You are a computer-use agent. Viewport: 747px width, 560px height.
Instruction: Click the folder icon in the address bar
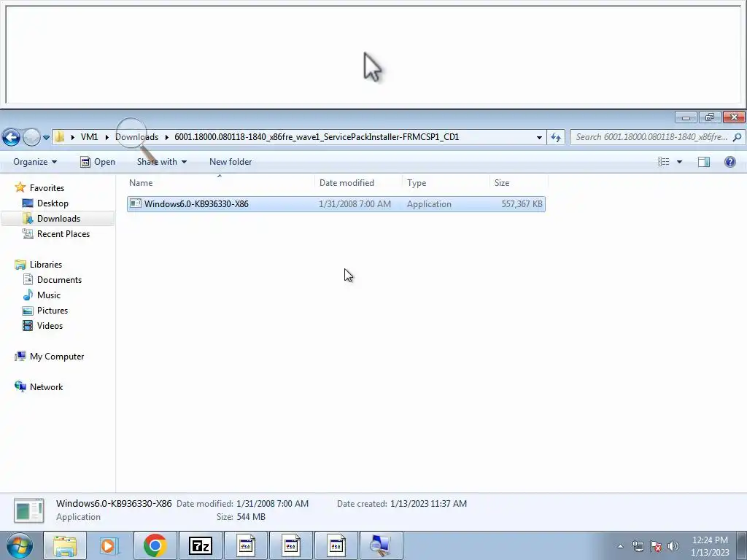click(x=59, y=137)
